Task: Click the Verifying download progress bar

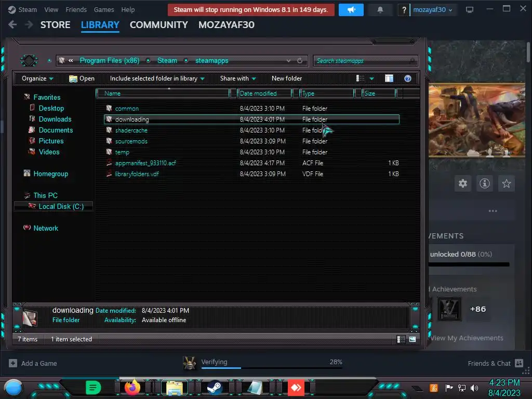Action: [272, 367]
